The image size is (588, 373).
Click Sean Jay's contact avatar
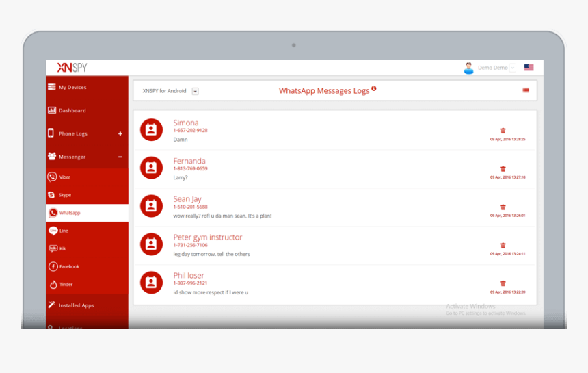point(151,206)
